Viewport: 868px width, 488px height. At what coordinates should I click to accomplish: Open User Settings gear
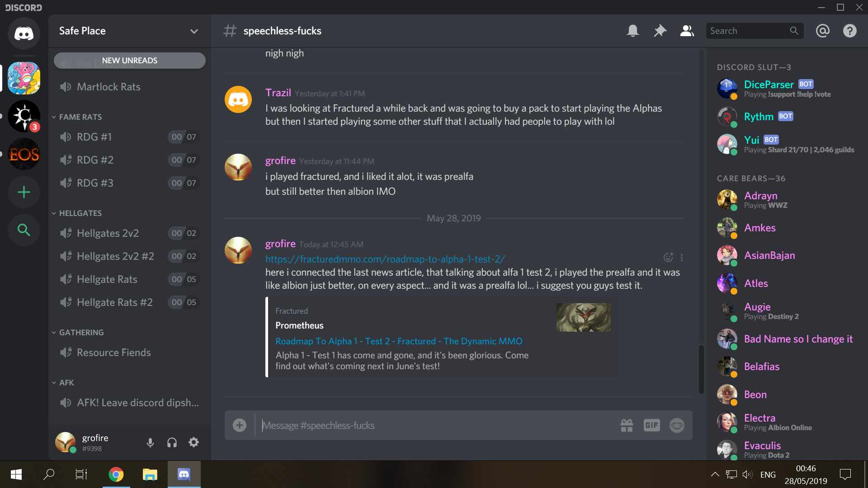(x=193, y=442)
